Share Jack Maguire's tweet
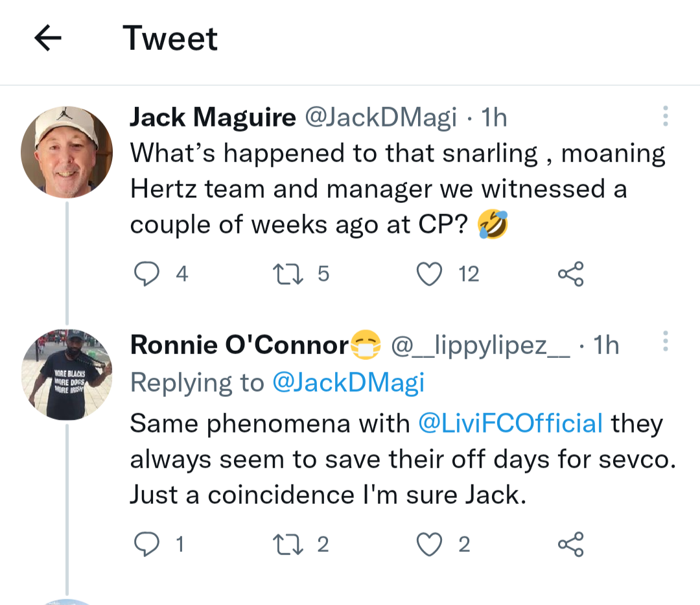 570,274
